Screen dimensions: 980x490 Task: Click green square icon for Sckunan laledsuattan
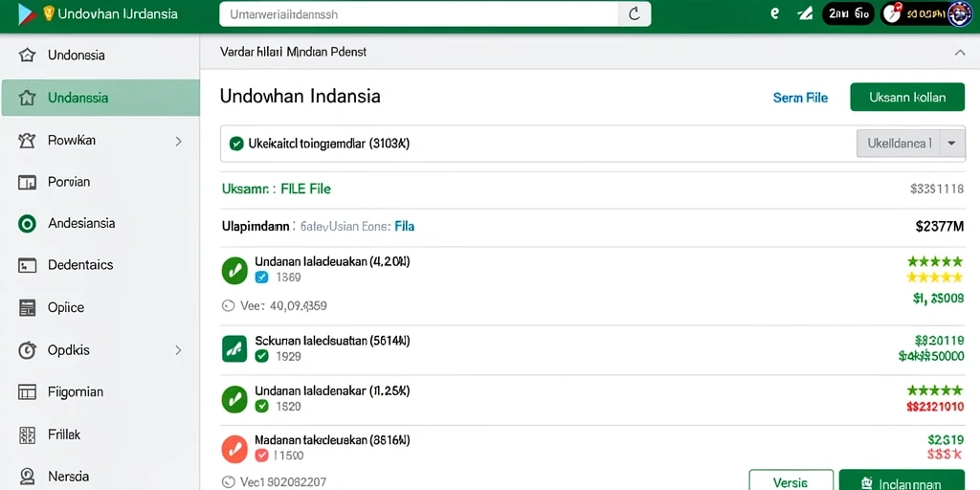tap(234, 348)
